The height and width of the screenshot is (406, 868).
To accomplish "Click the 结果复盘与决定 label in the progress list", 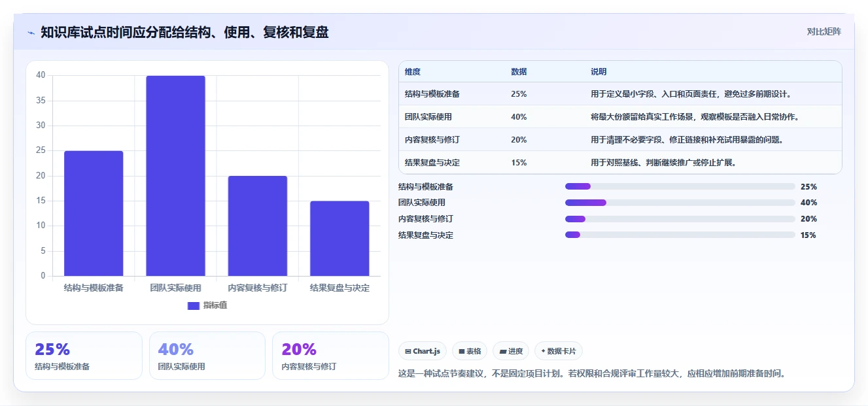I will [x=426, y=235].
